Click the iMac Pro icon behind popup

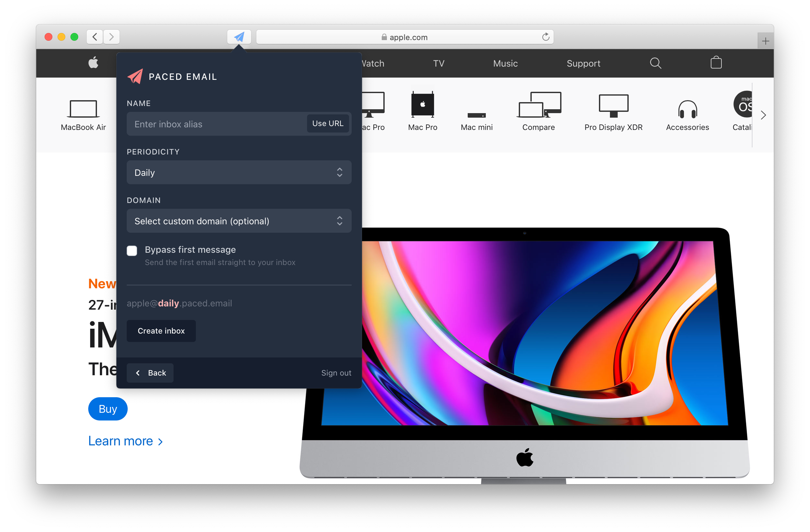pos(373,104)
